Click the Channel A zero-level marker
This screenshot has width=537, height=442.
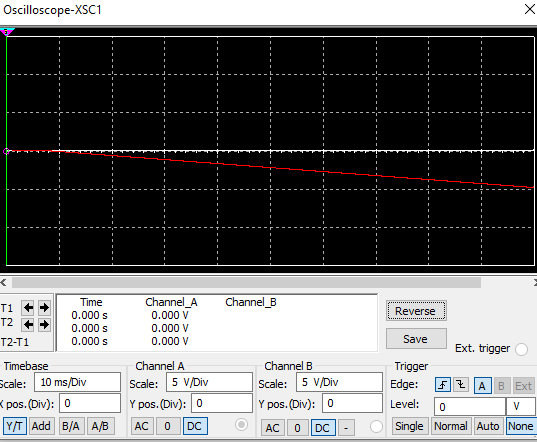tap(6, 151)
